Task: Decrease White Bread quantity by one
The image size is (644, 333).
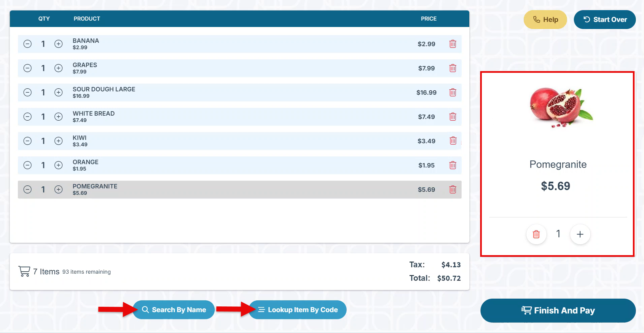Action: pyautogui.click(x=28, y=117)
